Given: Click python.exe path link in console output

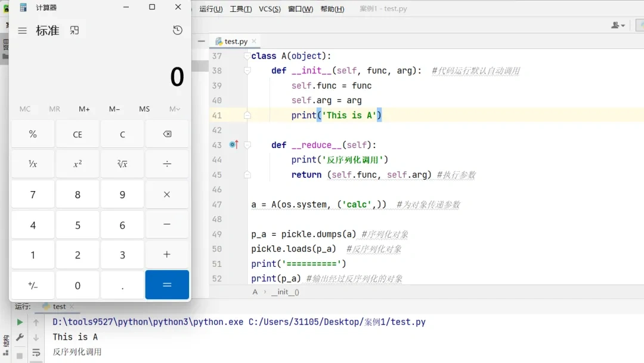Looking at the screenshot, I should [148, 322].
